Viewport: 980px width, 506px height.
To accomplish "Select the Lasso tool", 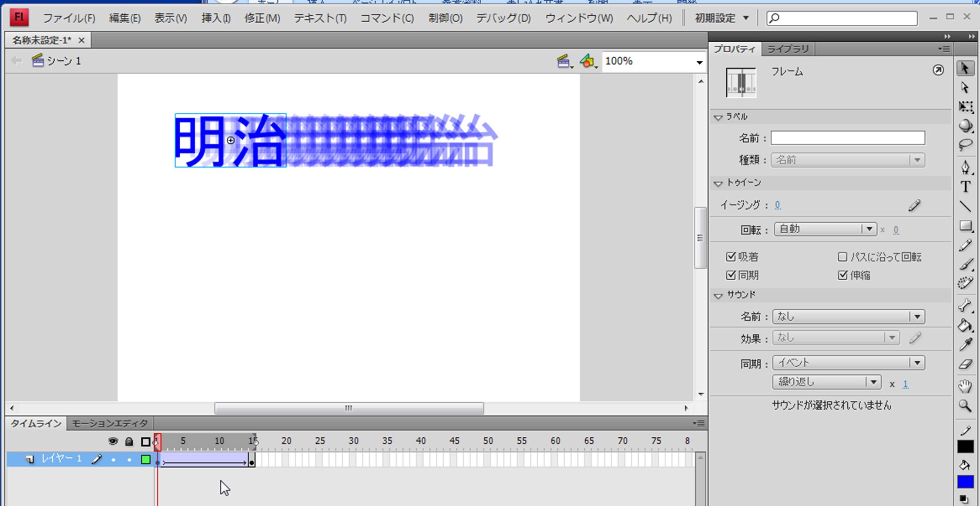I will pos(965,145).
